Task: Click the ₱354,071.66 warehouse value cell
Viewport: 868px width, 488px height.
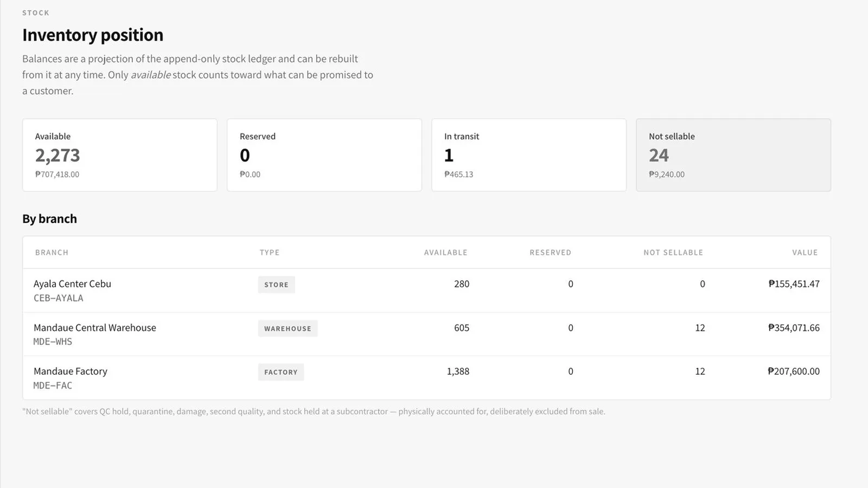Action: pos(794,328)
